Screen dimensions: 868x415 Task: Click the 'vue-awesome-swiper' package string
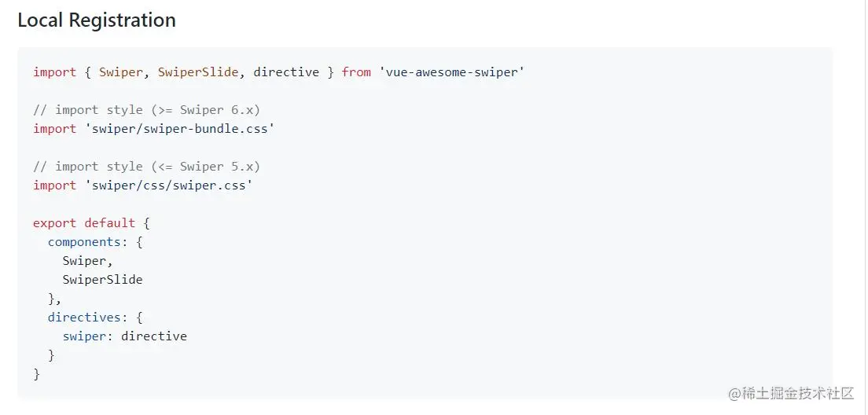point(451,72)
